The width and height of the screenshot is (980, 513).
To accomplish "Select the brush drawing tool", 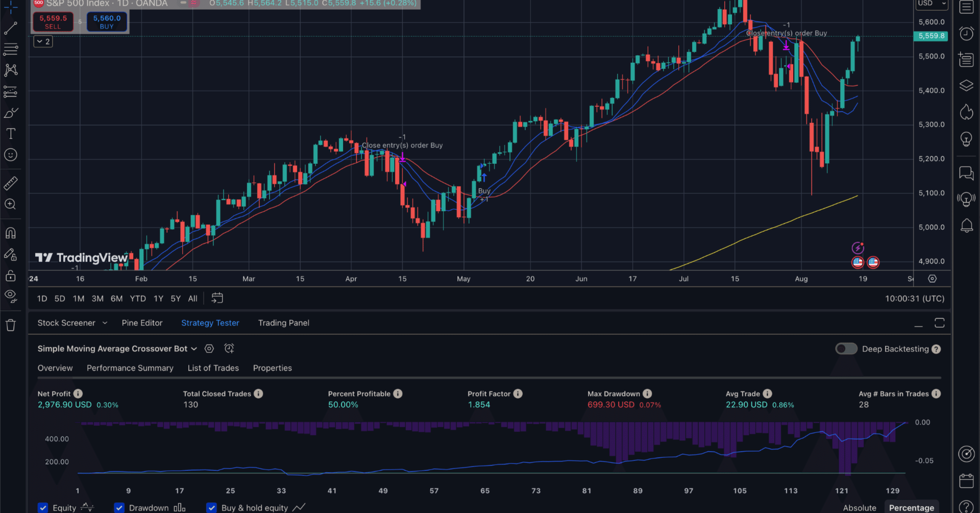I will click(x=11, y=113).
